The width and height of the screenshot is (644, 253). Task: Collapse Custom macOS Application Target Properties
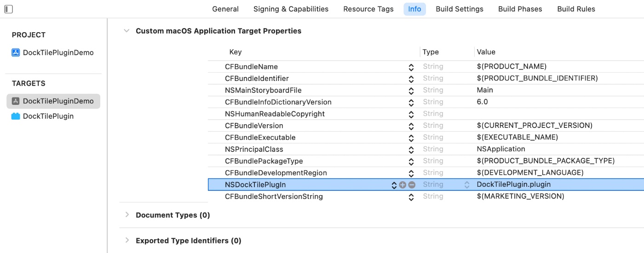coord(126,31)
